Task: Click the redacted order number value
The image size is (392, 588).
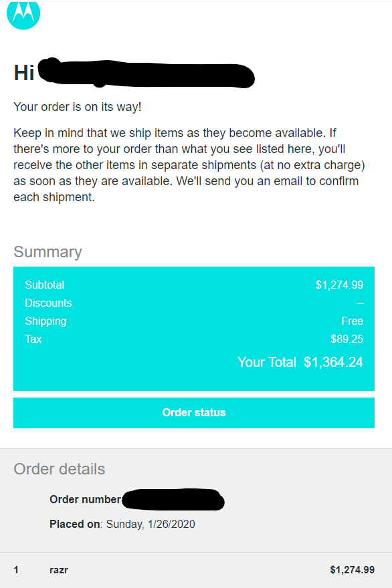Action: point(173,500)
